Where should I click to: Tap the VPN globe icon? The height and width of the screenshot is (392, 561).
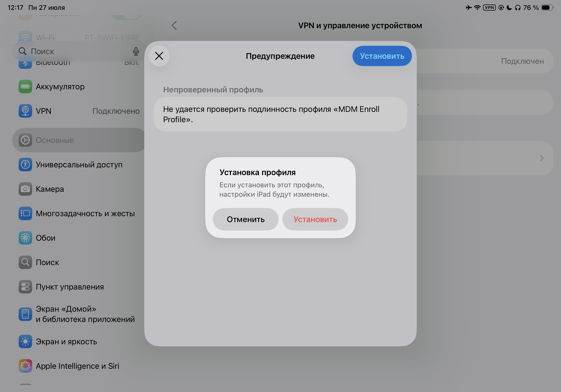coord(25,111)
